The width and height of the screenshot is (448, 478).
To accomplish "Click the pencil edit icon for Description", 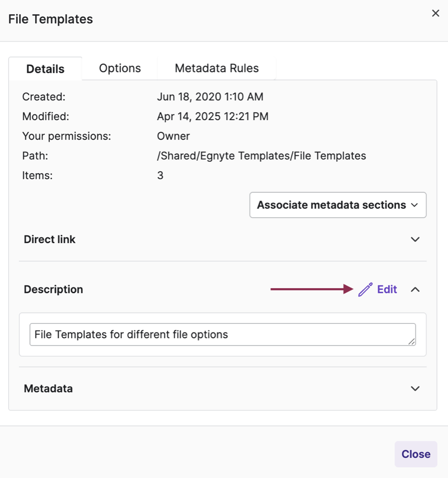I will coord(365,289).
